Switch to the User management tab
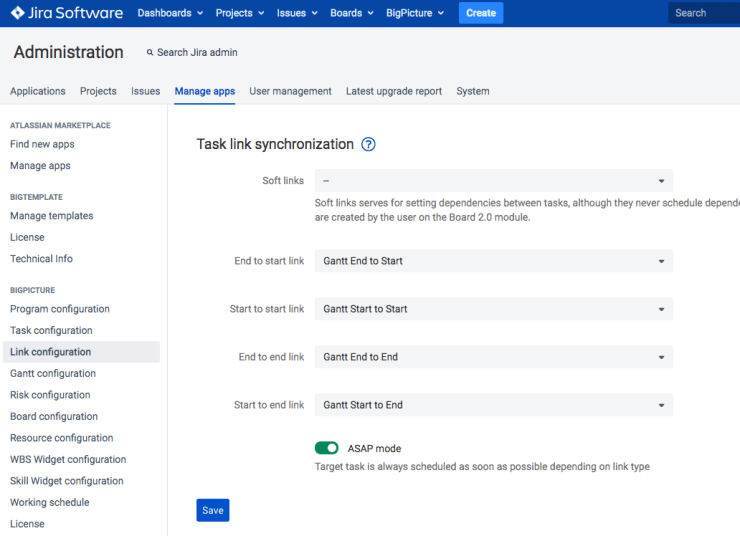This screenshot has width=740, height=536. coord(290,91)
